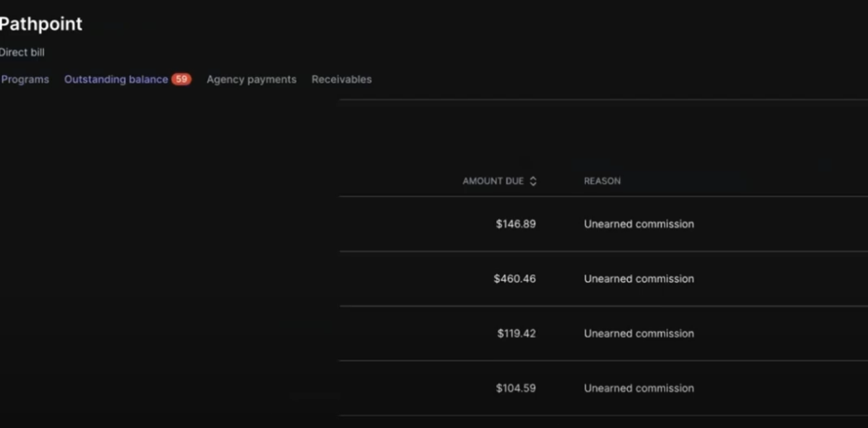
Task: Click the $104.59 amount cell
Action: tap(516, 388)
